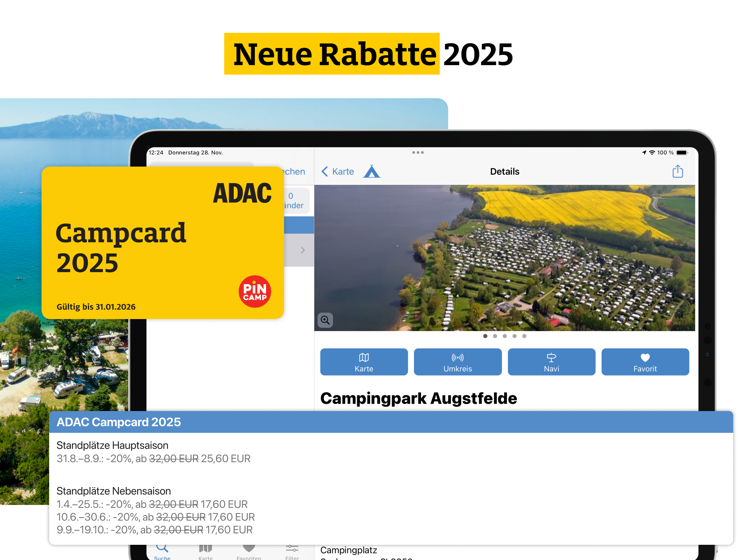Click the battery status icon

point(682,152)
